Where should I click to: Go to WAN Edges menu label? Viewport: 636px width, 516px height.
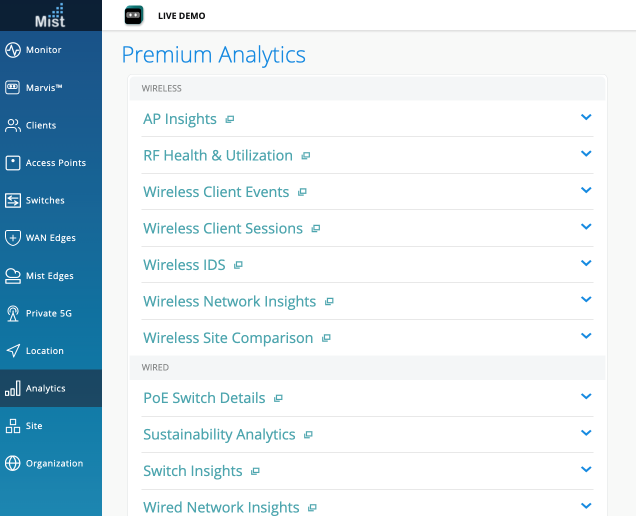point(51,238)
